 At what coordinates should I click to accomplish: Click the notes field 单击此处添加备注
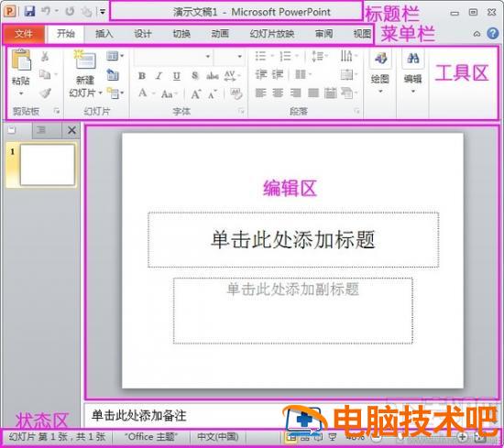click(x=139, y=416)
